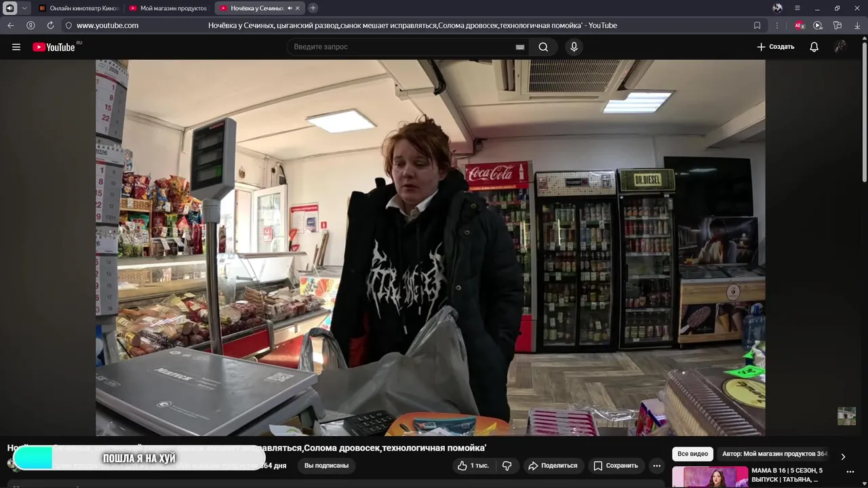This screenshot has width=868, height=488.
Task: Open the Yandex home button beside Back
Action: [x=31, y=25]
